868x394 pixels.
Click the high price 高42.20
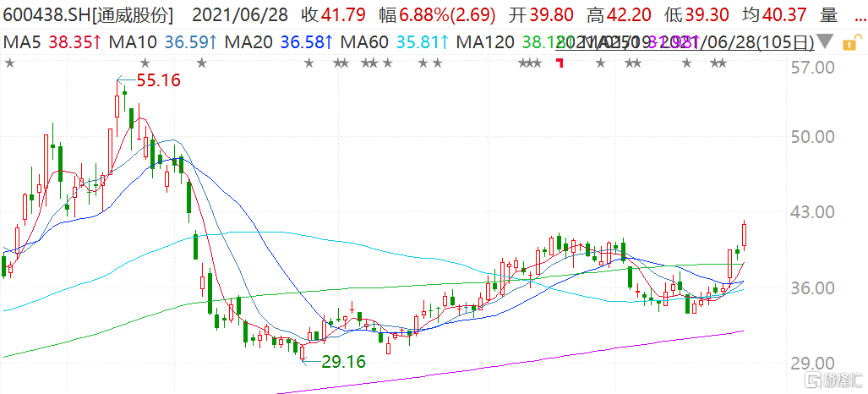pyautogui.click(x=619, y=15)
